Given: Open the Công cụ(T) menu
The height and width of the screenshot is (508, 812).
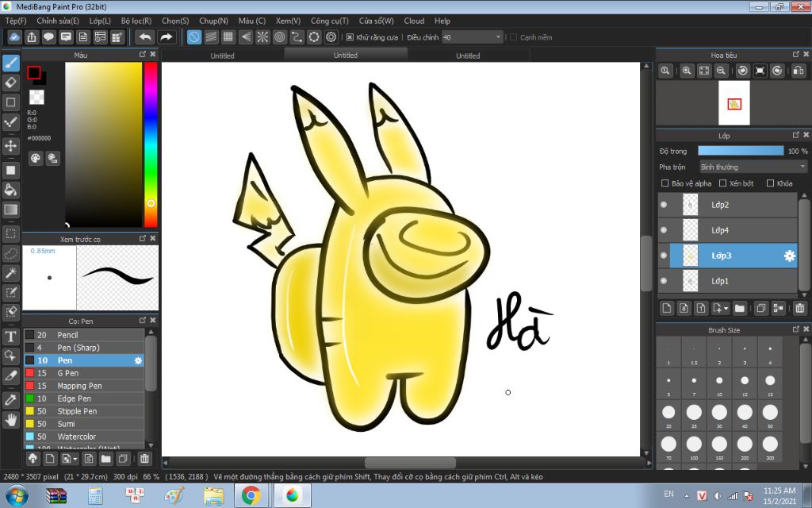Looking at the screenshot, I should coord(329,21).
